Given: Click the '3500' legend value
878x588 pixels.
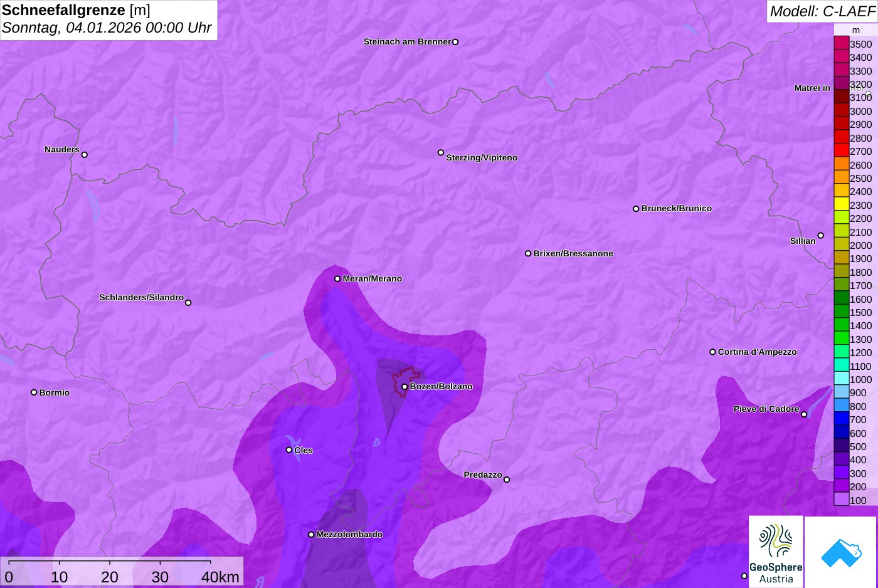Looking at the screenshot, I should click(860, 44).
